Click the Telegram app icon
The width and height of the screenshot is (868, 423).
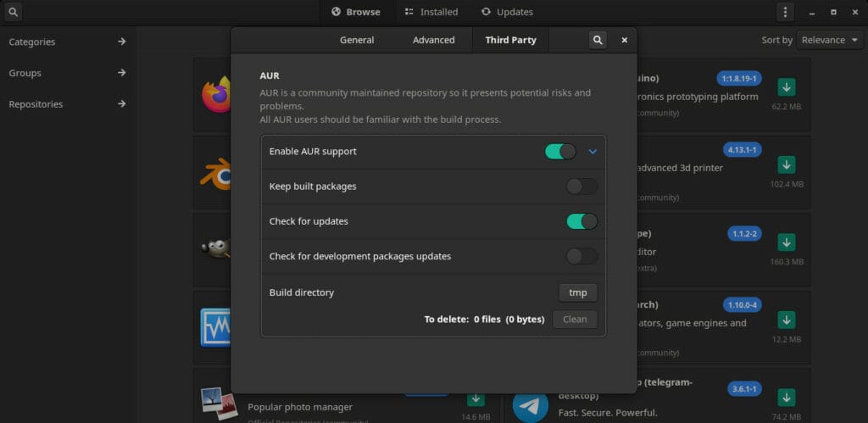point(531,407)
